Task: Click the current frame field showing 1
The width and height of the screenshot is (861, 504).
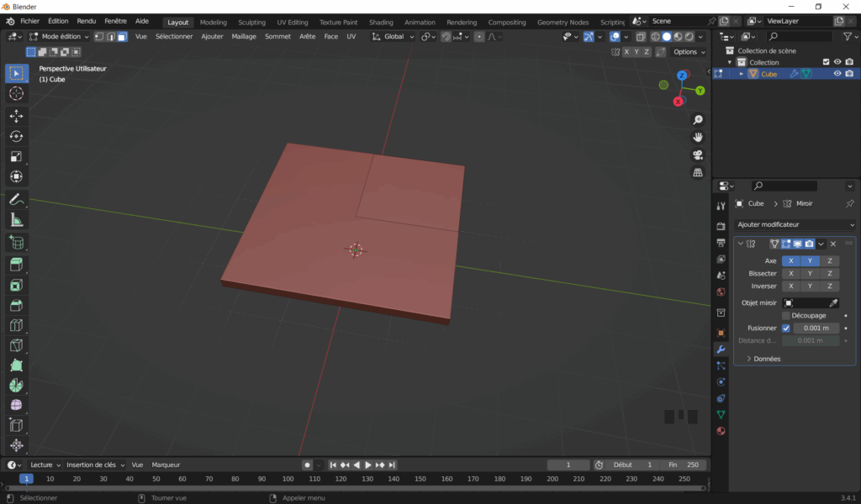Action: point(568,465)
